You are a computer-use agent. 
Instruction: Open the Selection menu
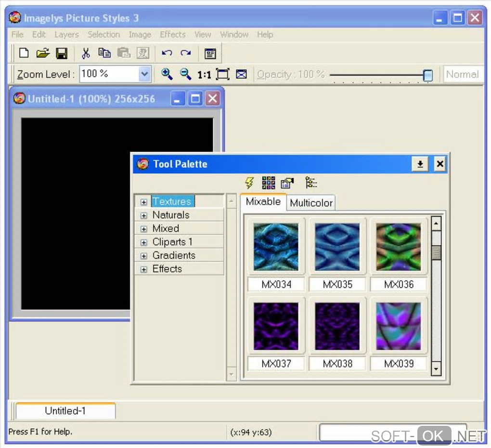click(x=103, y=34)
